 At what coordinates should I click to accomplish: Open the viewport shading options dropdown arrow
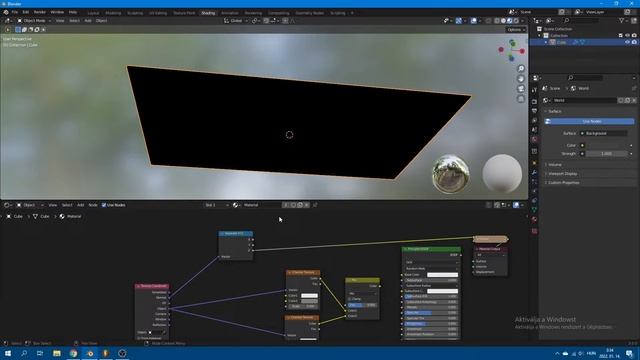coord(522,20)
